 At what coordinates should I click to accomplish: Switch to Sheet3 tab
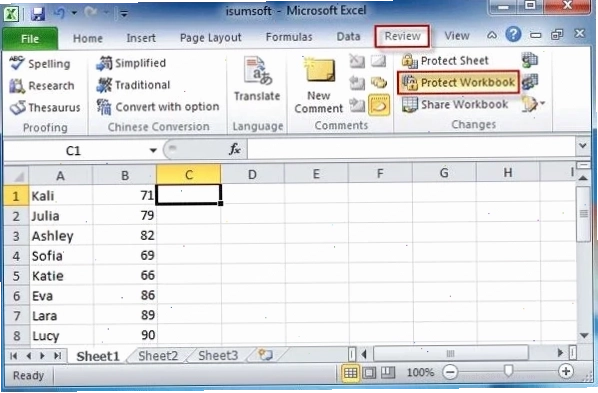[x=218, y=356]
